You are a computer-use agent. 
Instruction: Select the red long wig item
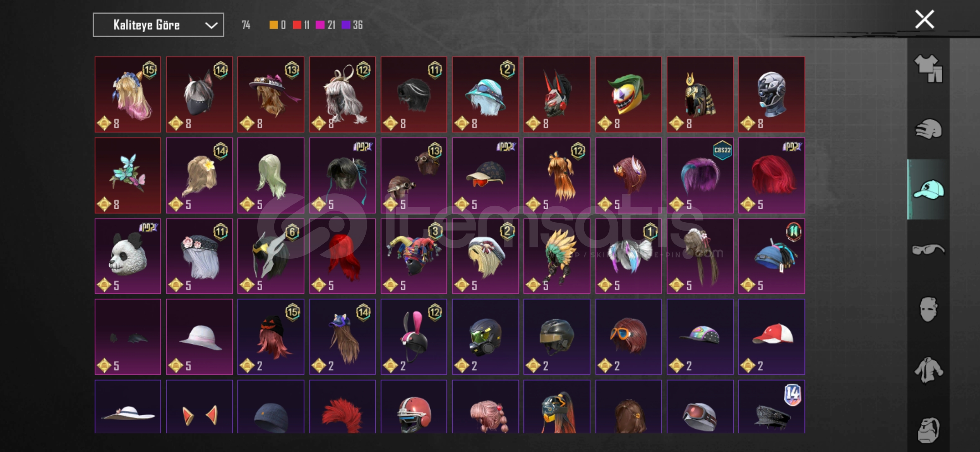click(342, 256)
